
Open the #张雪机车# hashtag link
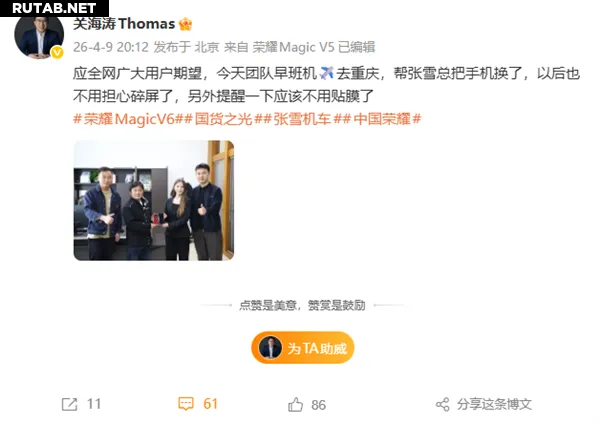(x=302, y=119)
